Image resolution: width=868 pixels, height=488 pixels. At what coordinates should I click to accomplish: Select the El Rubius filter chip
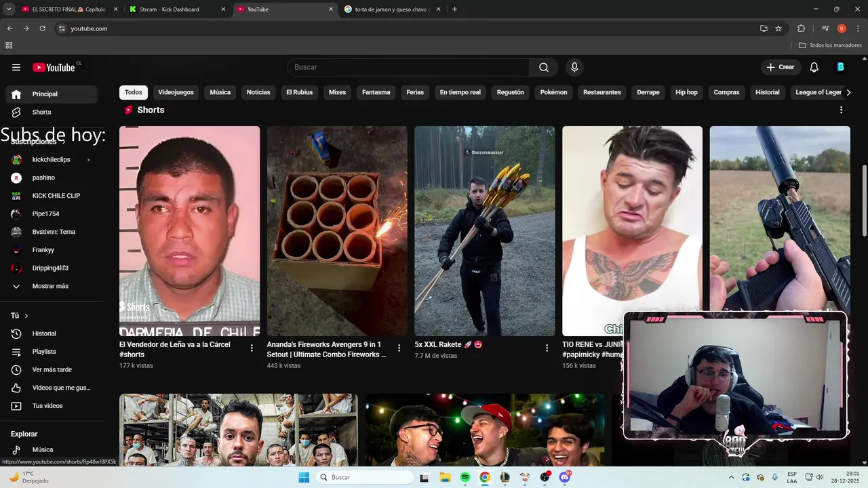point(299,92)
